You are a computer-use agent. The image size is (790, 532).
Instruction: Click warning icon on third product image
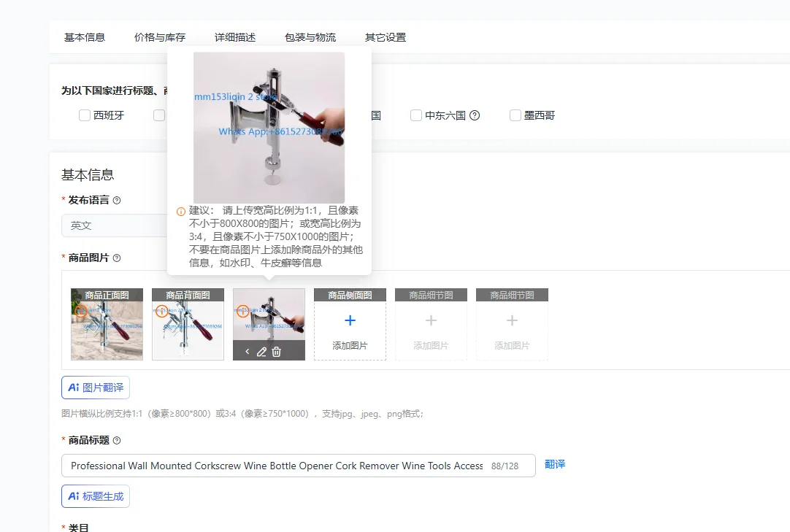(243, 311)
